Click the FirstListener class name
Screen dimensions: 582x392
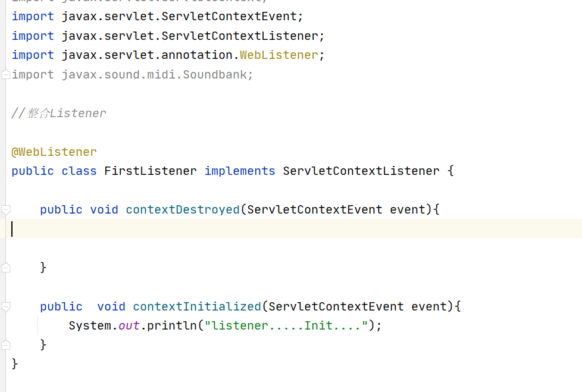(151, 171)
